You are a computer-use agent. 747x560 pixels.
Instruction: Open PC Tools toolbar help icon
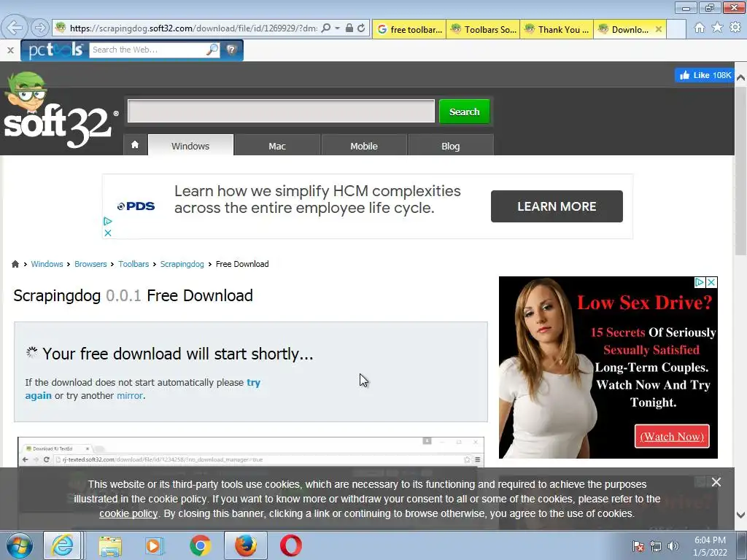pos(231,50)
